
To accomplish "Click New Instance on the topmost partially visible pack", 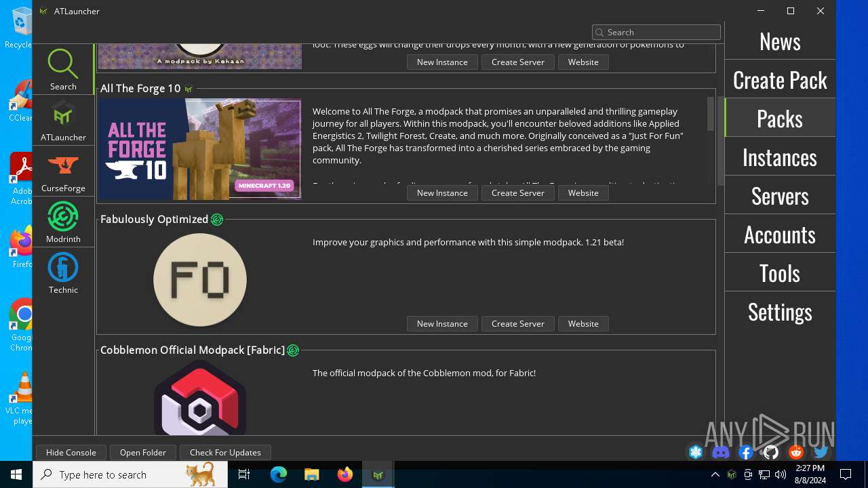I will tap(442, 62).
